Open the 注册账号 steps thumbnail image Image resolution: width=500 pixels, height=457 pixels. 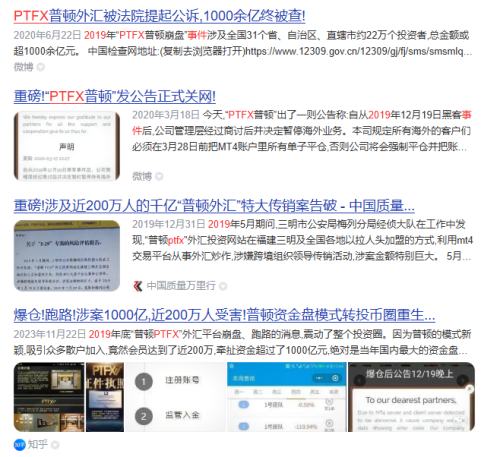coord(176,397)
